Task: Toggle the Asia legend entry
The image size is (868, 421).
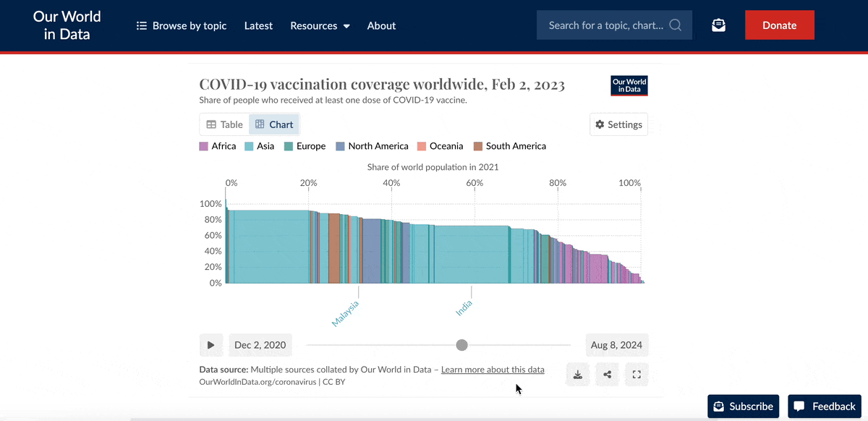Action: point(259,145)
